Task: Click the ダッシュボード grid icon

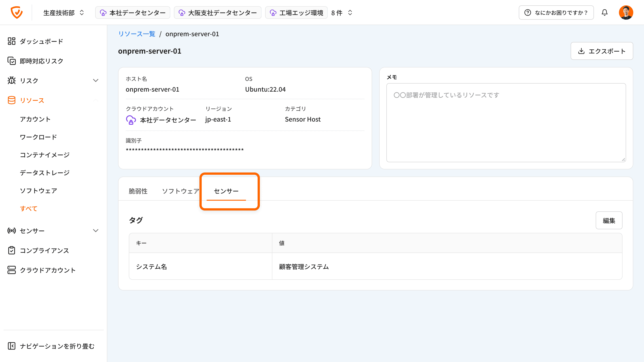Action: pyautogui.click(x=11, y=41)
